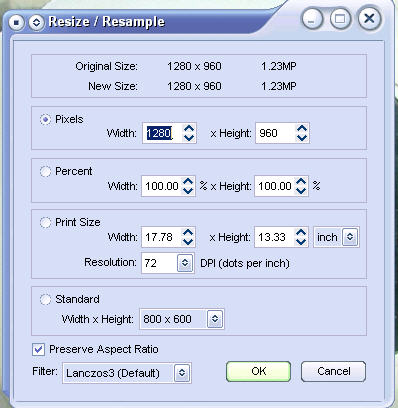The image size is (398, 408).
Task: Open the Standard 800 x 600 dropdown
Action: tap(215, 319)
